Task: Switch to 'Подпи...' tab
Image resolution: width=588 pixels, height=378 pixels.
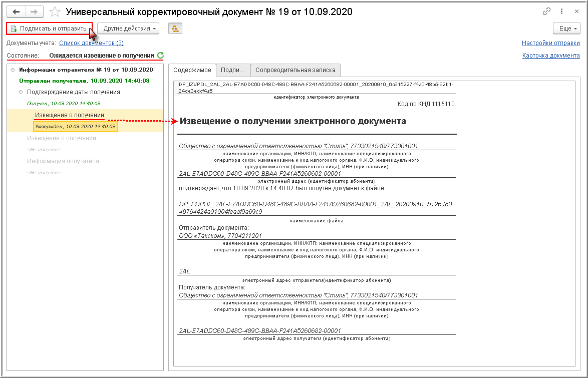Action: pyautogui.click(x=233, y=70)
